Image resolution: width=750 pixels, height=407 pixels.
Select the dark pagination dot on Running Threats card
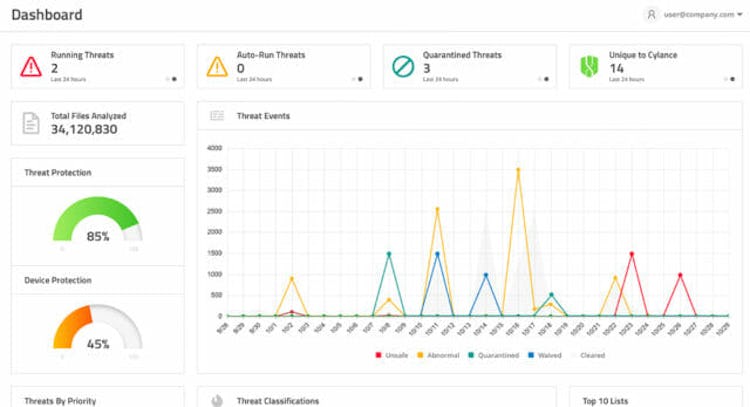point(174,79)
